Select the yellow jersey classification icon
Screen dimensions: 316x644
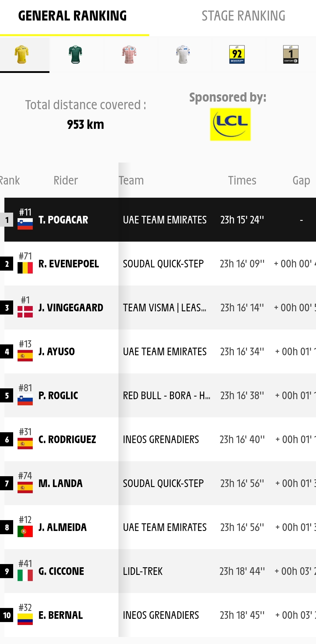pyautogui.click(x=22, y=54)
